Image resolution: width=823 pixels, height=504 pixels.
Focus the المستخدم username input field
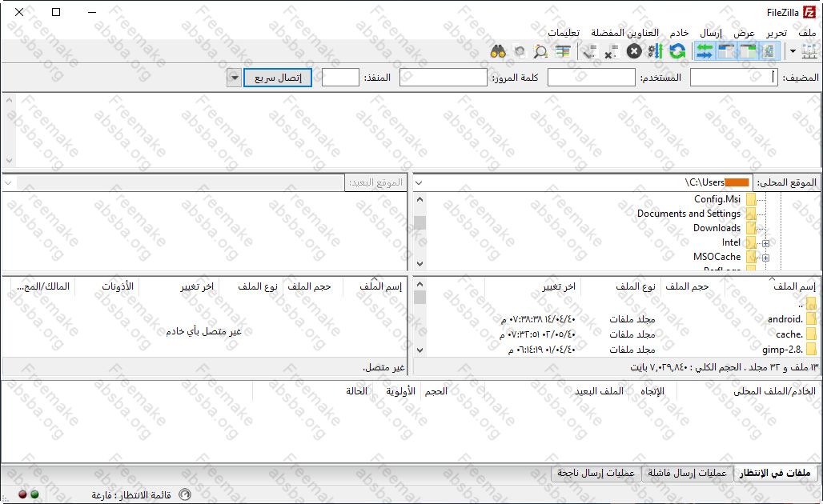[x=592, y=78]
